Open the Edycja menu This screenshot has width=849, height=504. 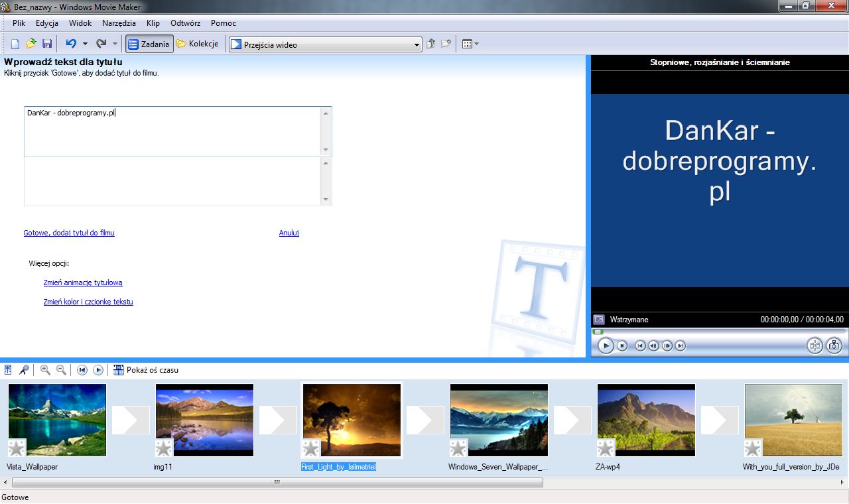(x=47, y=23)
